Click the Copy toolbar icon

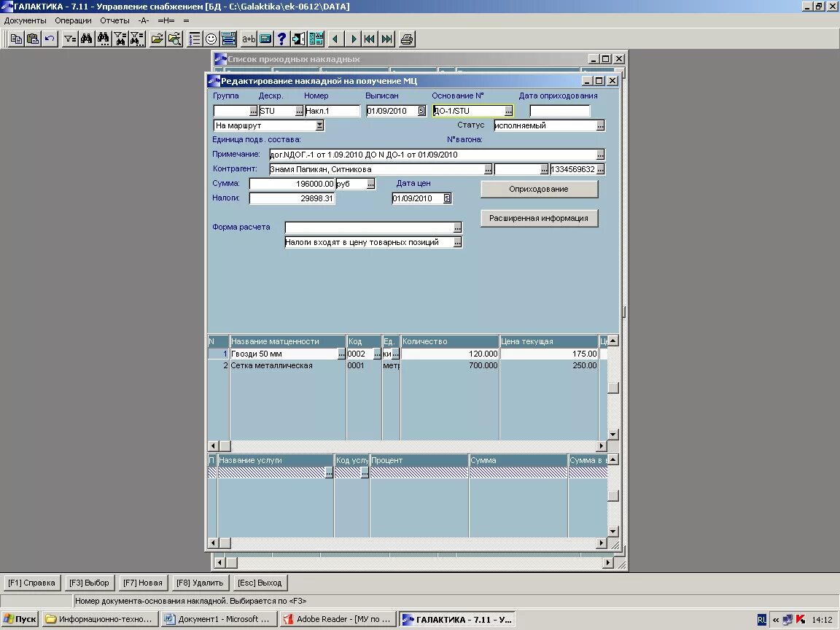(16, 39)
